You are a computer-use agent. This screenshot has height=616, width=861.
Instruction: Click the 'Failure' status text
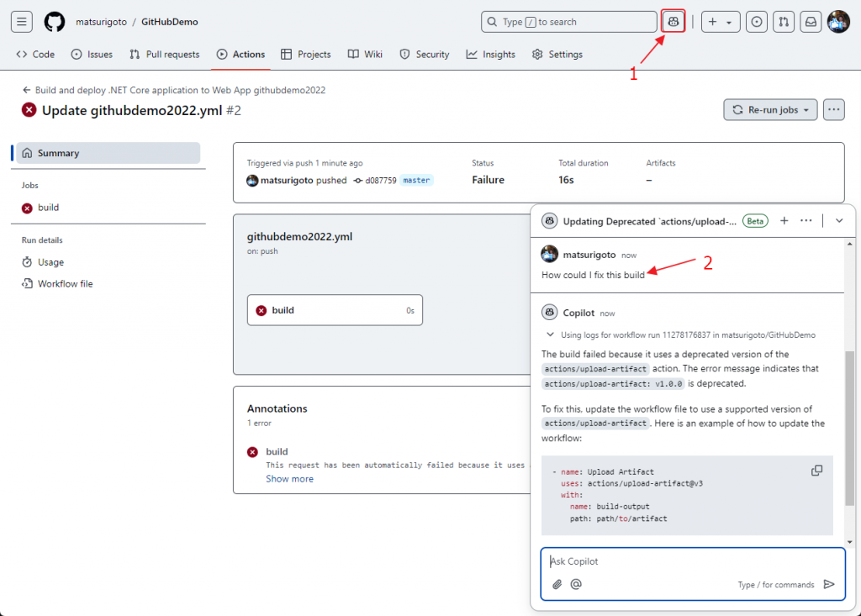[489, 180]
